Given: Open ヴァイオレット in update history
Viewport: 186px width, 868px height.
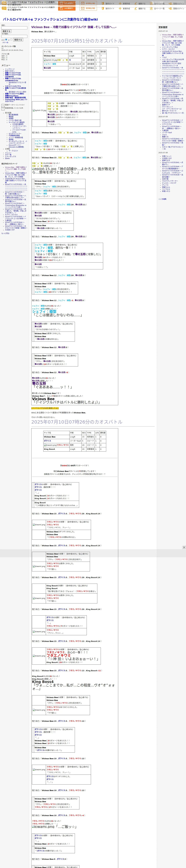Looking at the screenshot, I should click(x=167, y=107).
